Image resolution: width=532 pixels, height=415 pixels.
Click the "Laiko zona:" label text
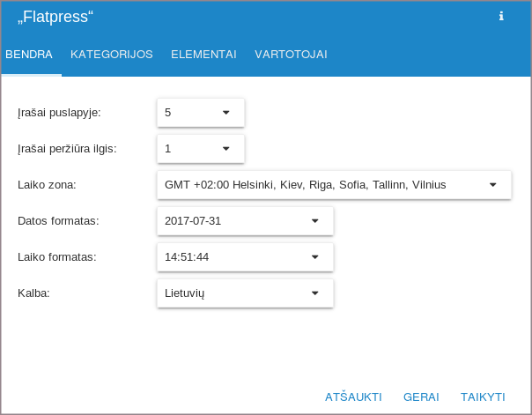click(x=47, y=185)
